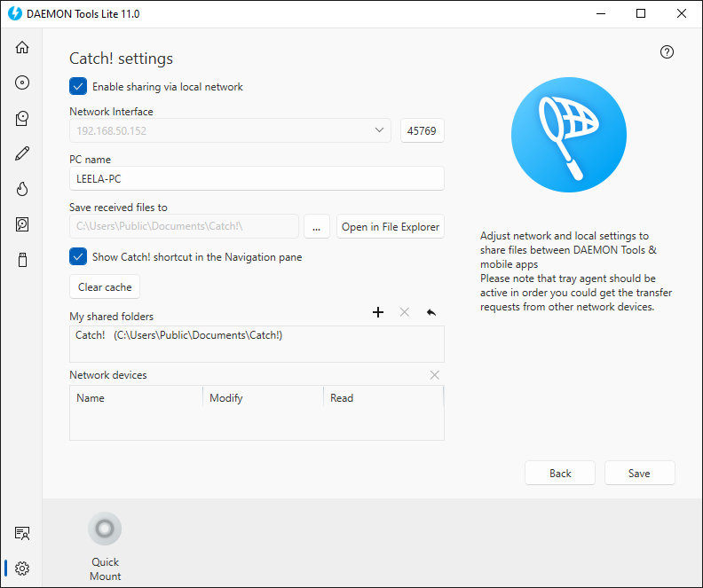Click the Catch! net logo image
The width and height of the screenshot is (703, 588).
pos(568,135)
